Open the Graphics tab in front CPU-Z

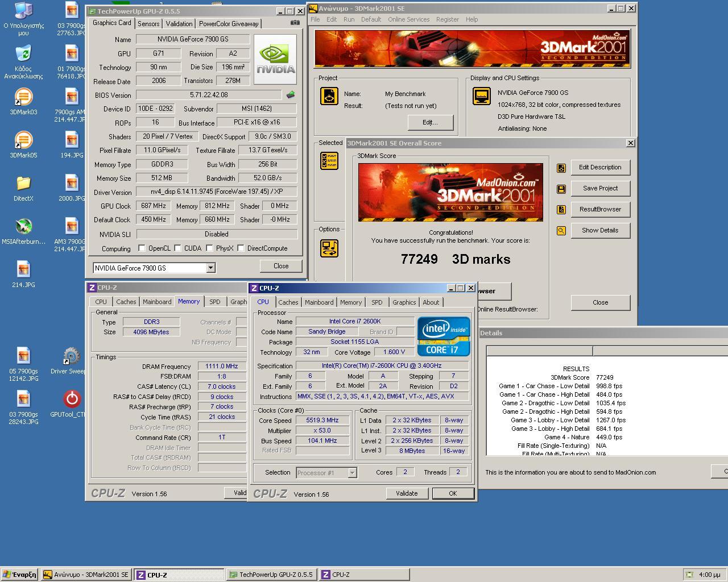pyautogui.click(x=404, y=302)
